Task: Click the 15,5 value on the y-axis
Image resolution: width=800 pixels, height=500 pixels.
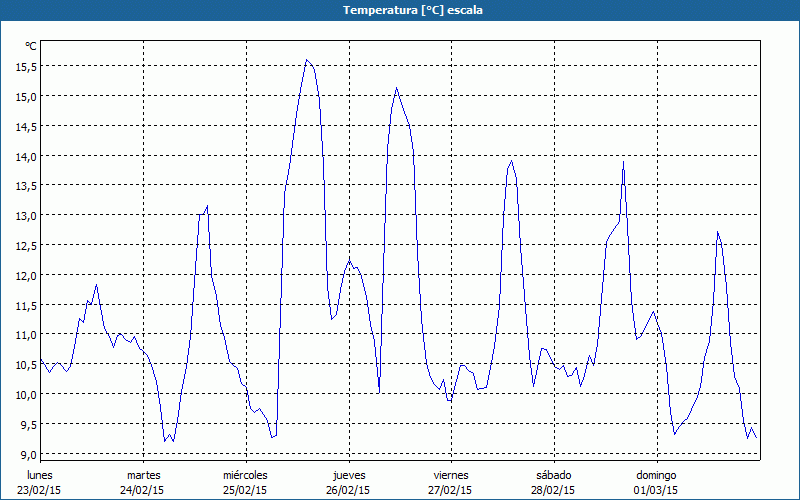Action: tap(26, 66)
